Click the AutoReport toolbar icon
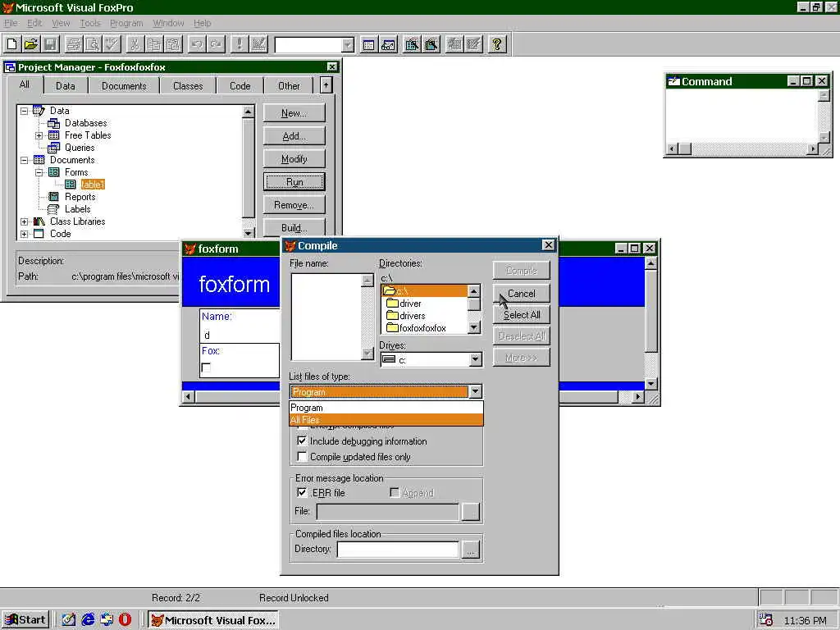 coord(473,44)
